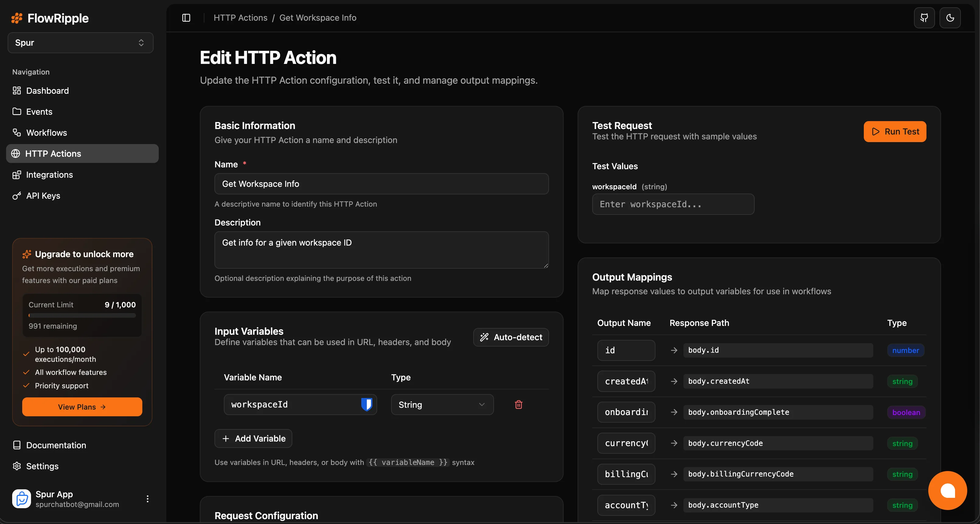980x524 pixels.
Task: Click the Events folder icon in sidebar
Action: [x=16, y=111]
